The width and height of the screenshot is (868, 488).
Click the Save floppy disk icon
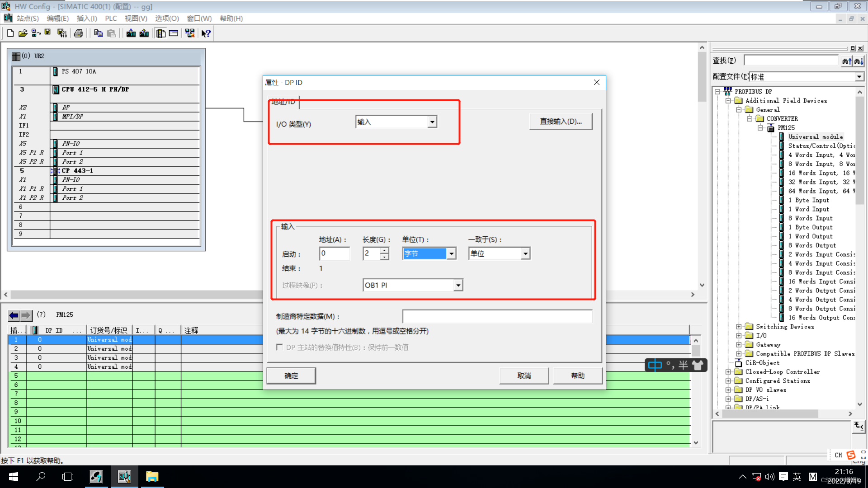(47, 33)
